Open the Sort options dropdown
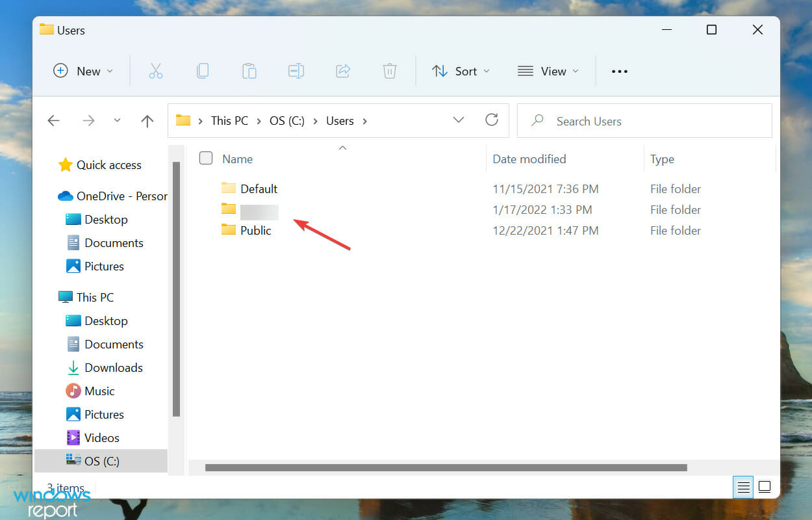812x520 pixels. pyautogui.click(x=461, y=71)
